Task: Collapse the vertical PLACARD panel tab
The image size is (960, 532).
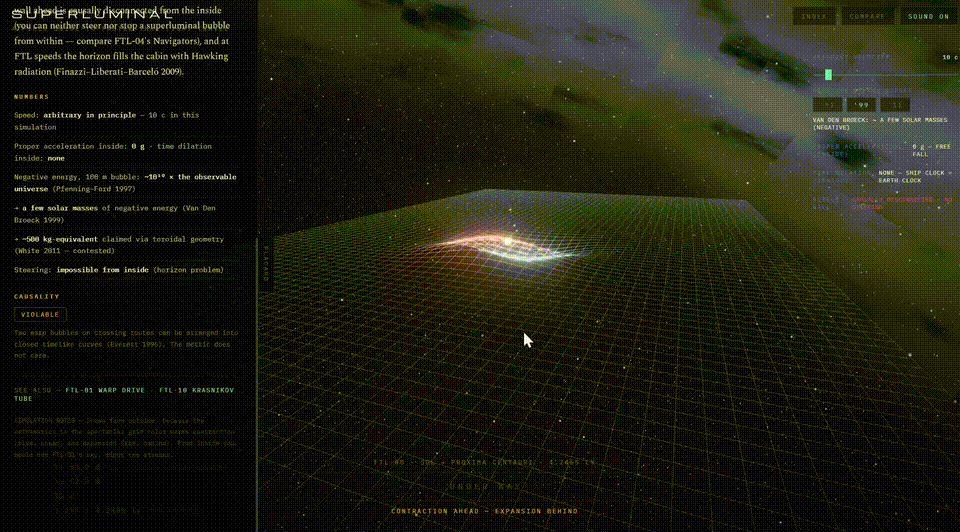Action: click(266, 264)
